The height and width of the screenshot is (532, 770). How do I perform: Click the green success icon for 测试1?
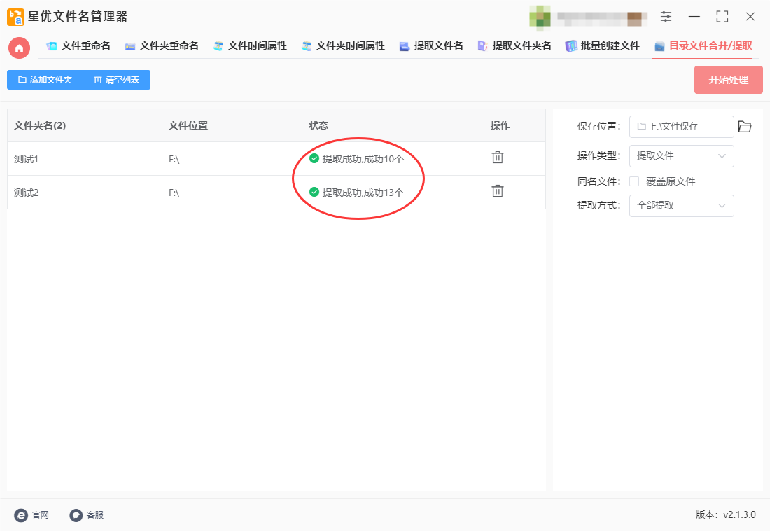coord(314,158)
